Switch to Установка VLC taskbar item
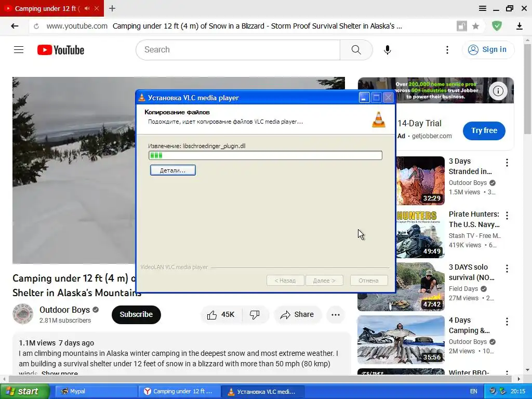This screenshot has width=532, height=399. point(262,392)
